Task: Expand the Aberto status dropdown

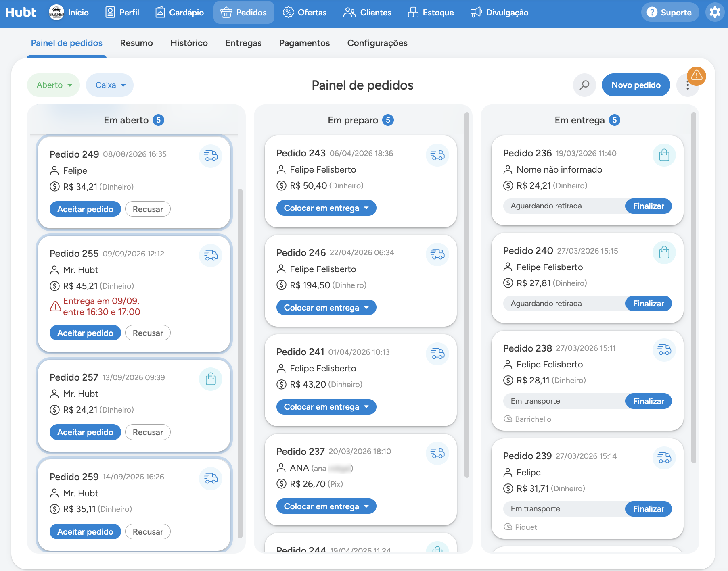Action: point(54,85)
